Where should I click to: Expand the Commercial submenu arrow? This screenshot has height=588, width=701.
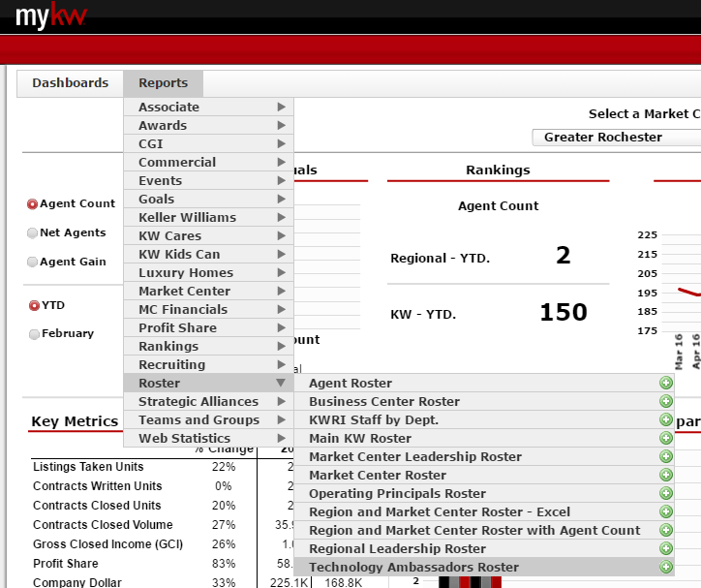281,162
